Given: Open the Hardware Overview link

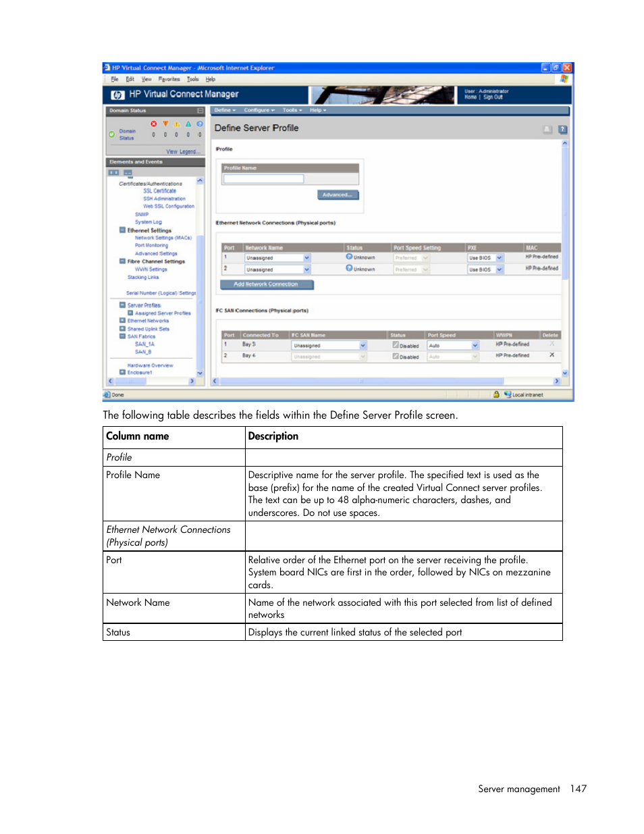Looking at the screenshot, I should tap(150, 365).
